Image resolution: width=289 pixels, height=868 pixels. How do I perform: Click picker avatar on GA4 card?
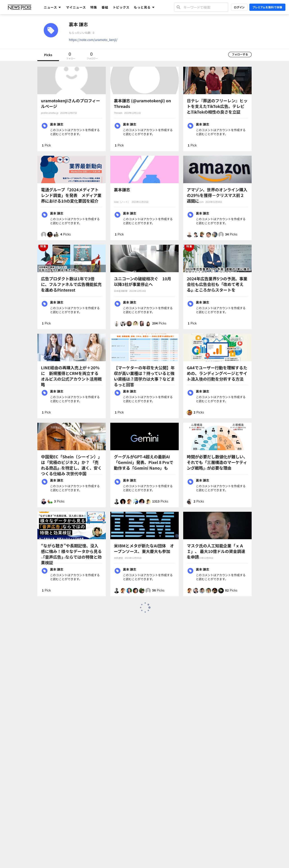click(x=190, y=412)
